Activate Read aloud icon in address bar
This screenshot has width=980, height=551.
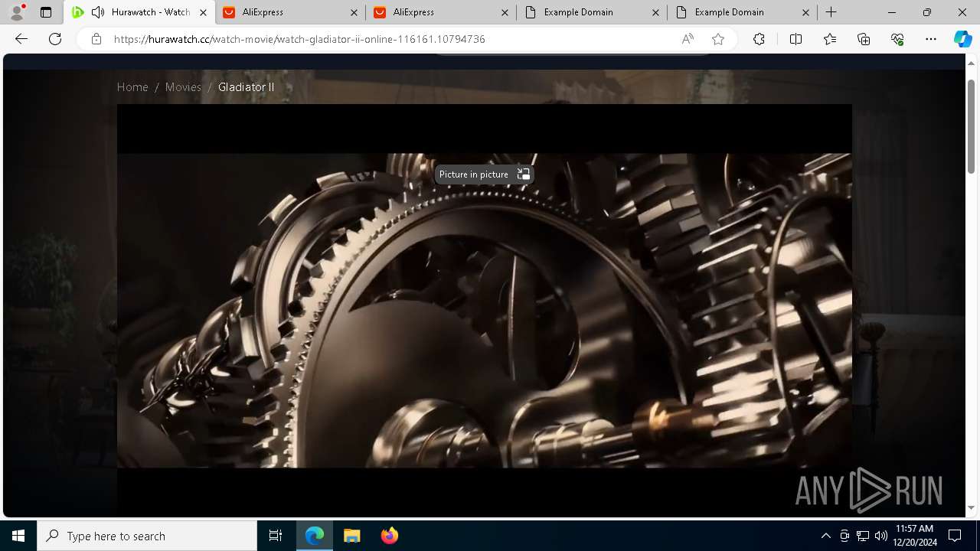[688, 39]
